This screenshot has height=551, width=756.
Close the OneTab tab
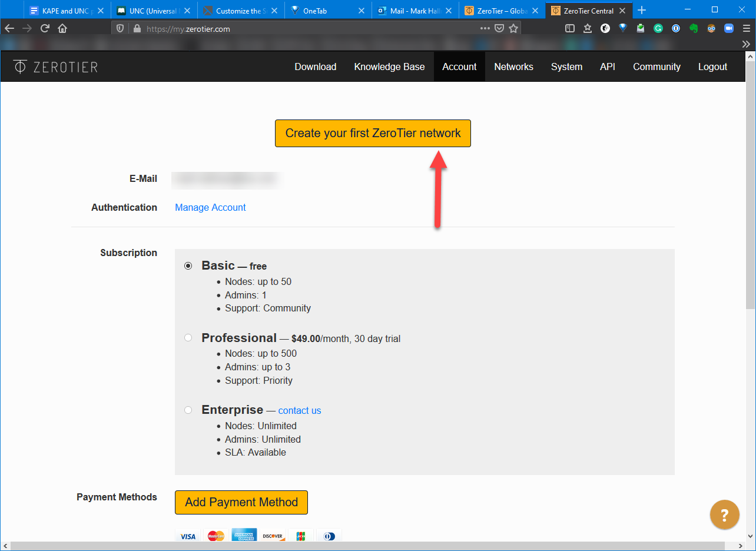point(362,11)
